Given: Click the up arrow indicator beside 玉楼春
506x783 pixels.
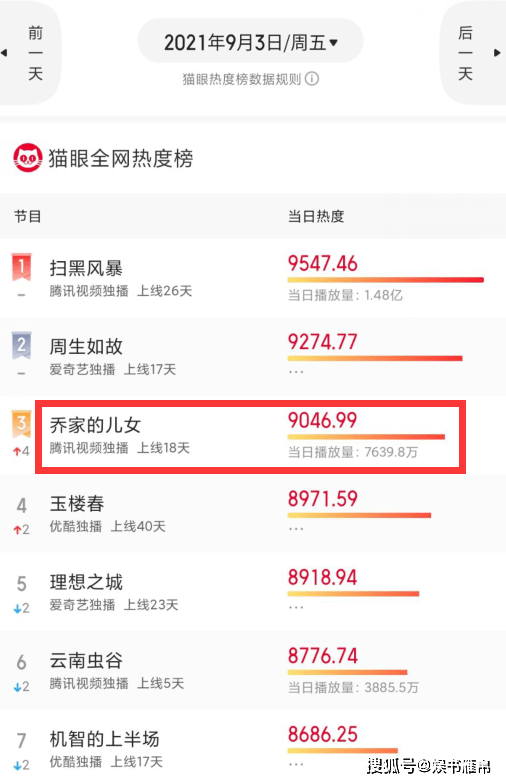Looking at the screenshot, I should (x=17, y=530).
